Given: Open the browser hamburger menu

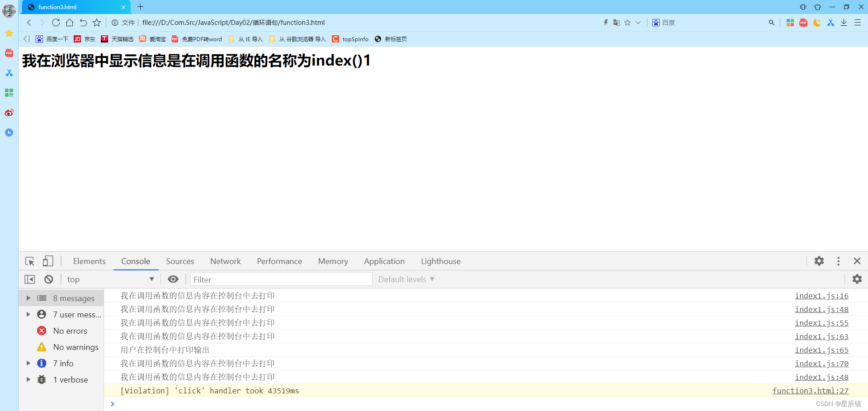Looking at the screenshot, I should coord(858,23).
